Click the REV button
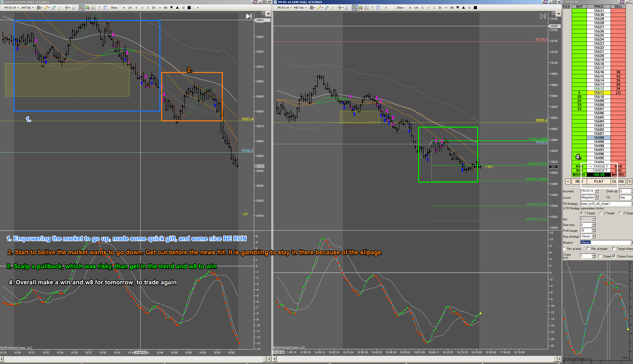The image size is (633, 364). click(x=579, y=181)
